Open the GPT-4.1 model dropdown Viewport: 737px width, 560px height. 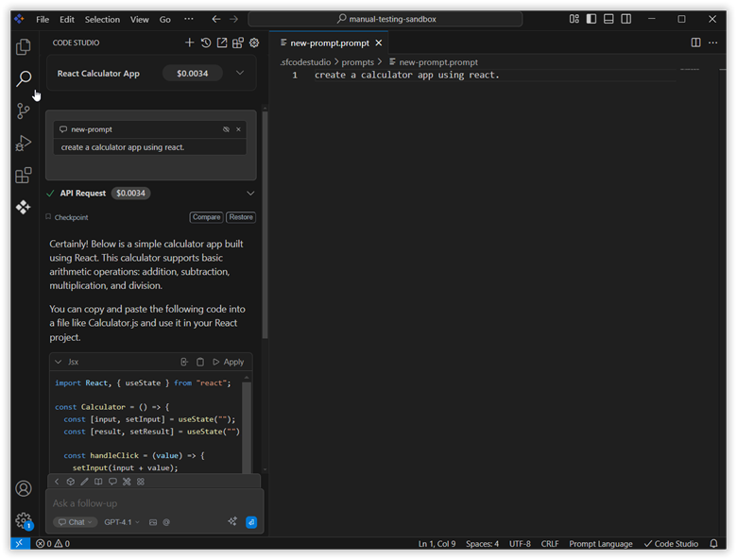[x=121, y=522]
